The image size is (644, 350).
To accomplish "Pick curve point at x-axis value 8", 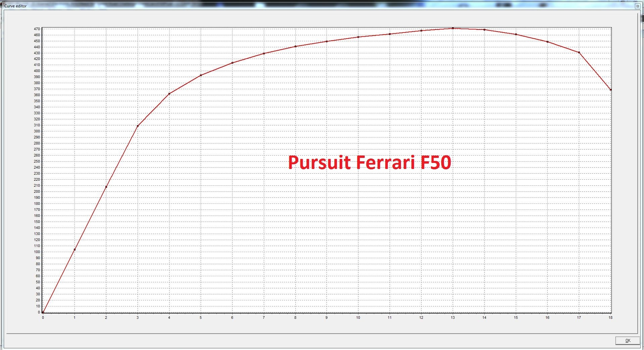I will 295,46.
